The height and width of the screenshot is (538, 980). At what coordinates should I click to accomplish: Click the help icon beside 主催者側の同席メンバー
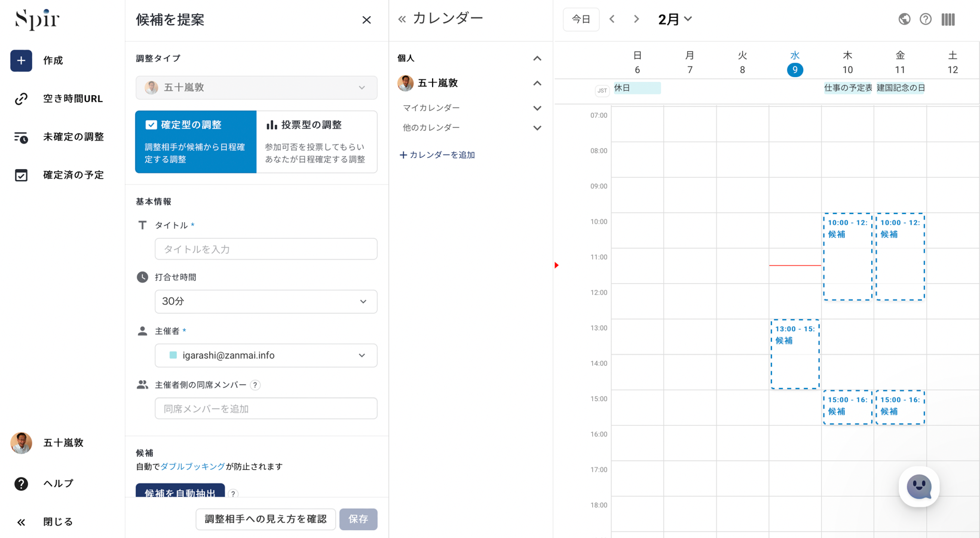(x=255, y=385)
